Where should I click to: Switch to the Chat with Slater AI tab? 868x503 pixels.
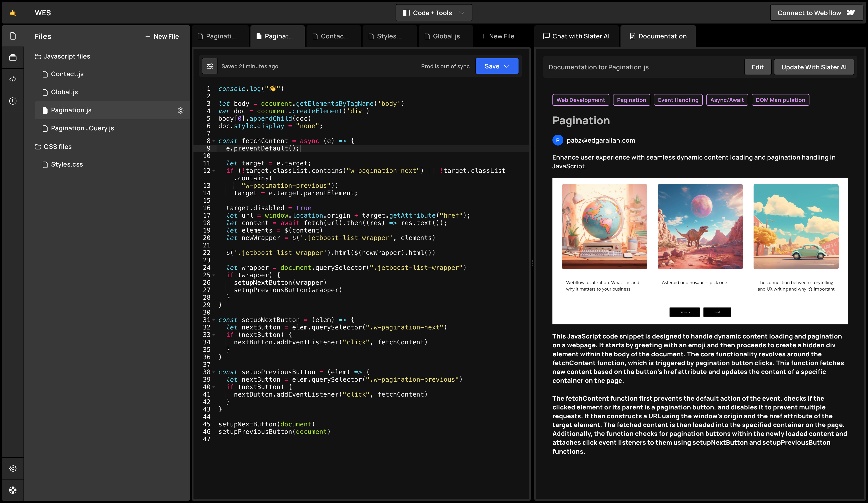577,36
